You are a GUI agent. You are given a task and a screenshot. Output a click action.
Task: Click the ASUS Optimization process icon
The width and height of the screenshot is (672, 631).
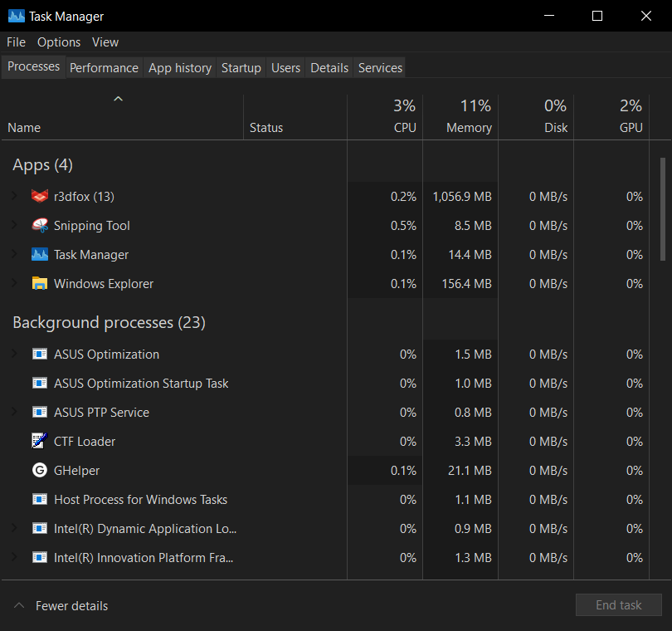click(x=40, y=355)
